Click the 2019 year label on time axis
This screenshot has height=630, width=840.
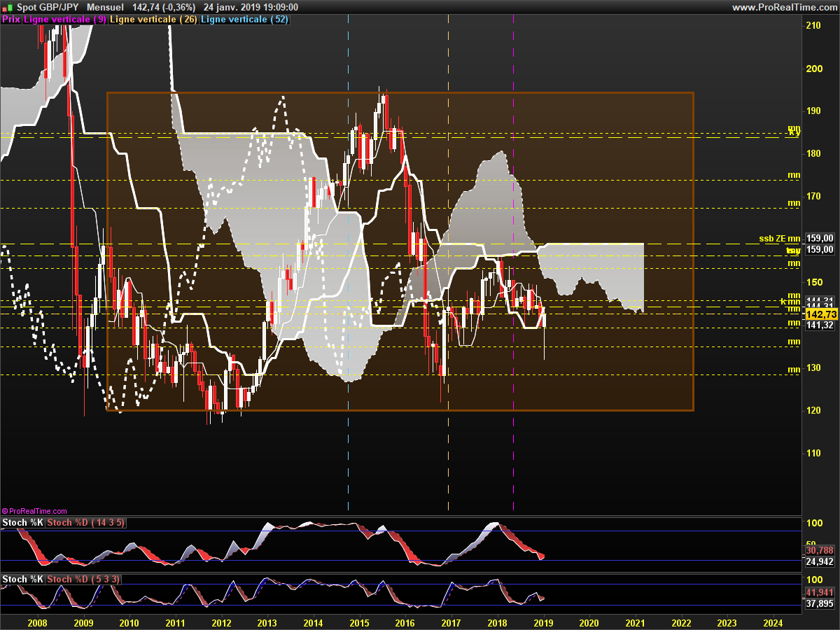[x=543, y=622]
